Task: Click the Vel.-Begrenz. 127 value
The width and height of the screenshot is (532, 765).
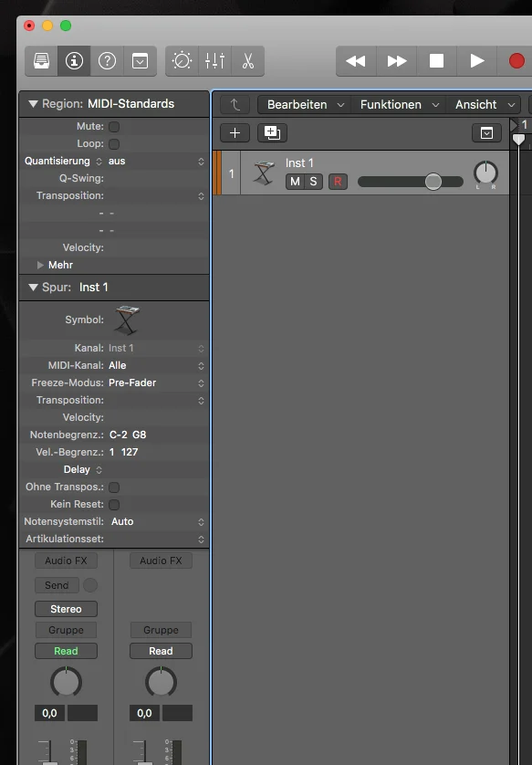Action: tap(130, 452)
